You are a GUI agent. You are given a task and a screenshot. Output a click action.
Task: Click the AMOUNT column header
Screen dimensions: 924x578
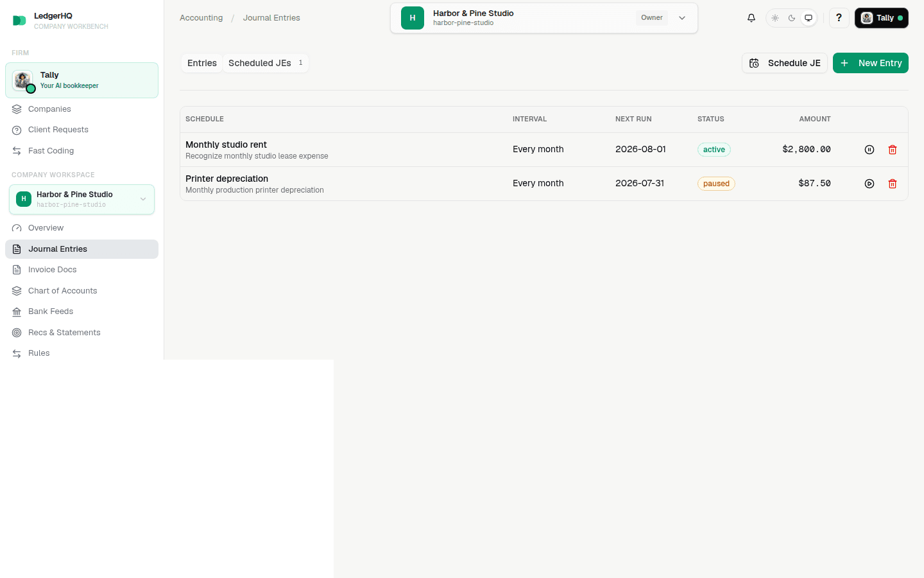point(815,119)
